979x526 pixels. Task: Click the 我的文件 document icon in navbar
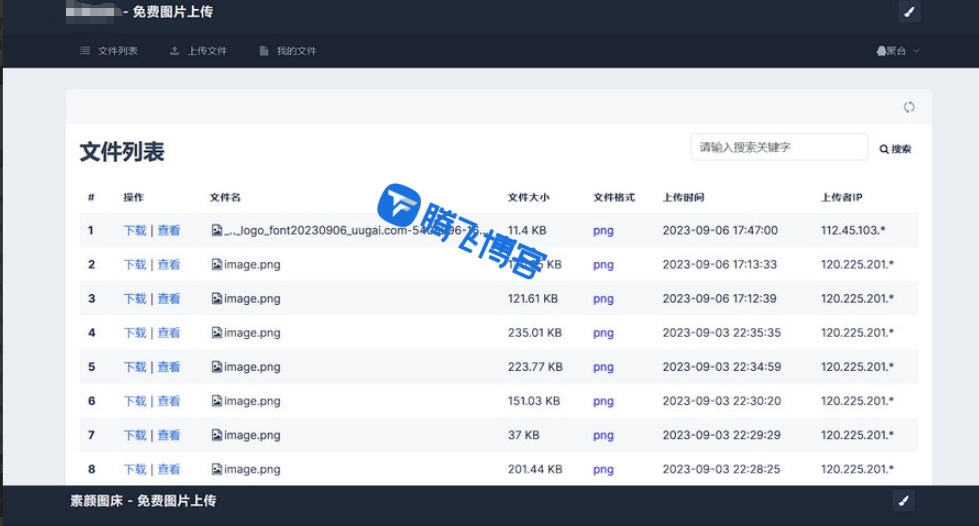(264, 51)
